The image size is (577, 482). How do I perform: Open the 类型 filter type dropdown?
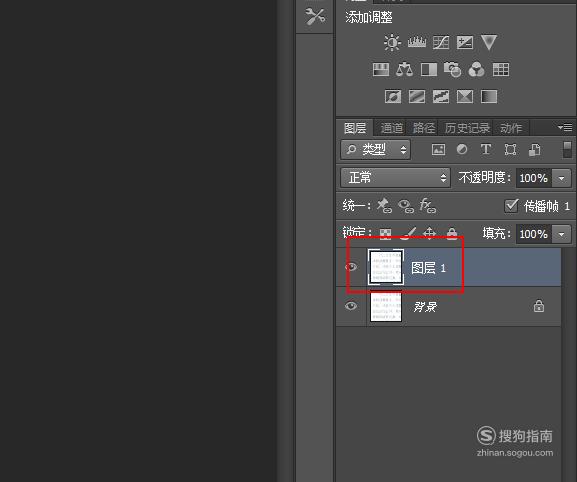[375, 149]
